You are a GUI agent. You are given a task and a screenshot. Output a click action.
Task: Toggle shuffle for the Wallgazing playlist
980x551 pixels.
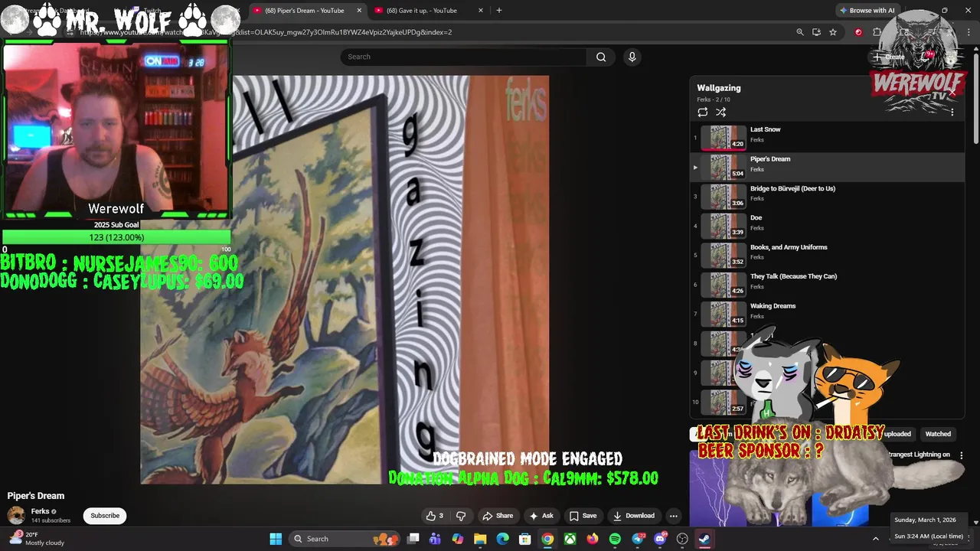(720, 112)
